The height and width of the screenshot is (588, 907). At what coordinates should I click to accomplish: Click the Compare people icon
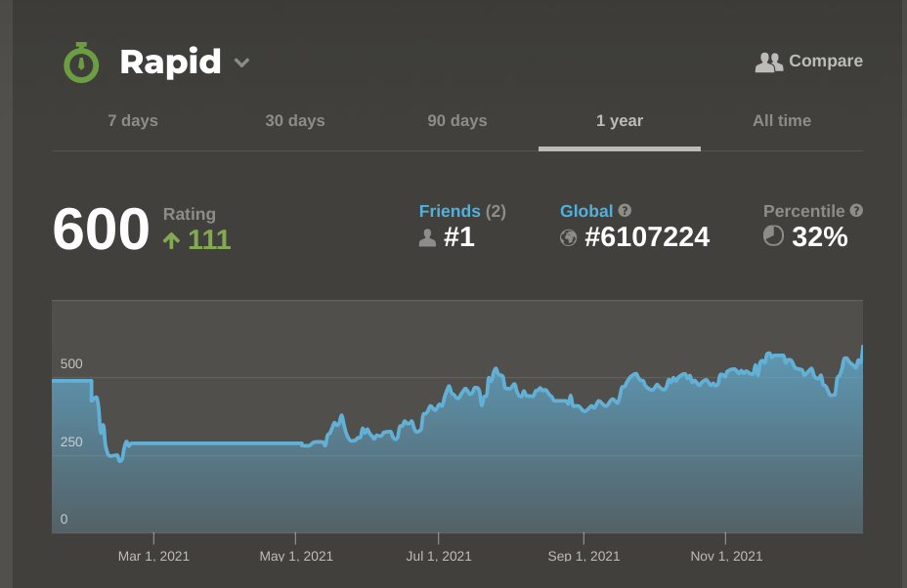[769, 62]
